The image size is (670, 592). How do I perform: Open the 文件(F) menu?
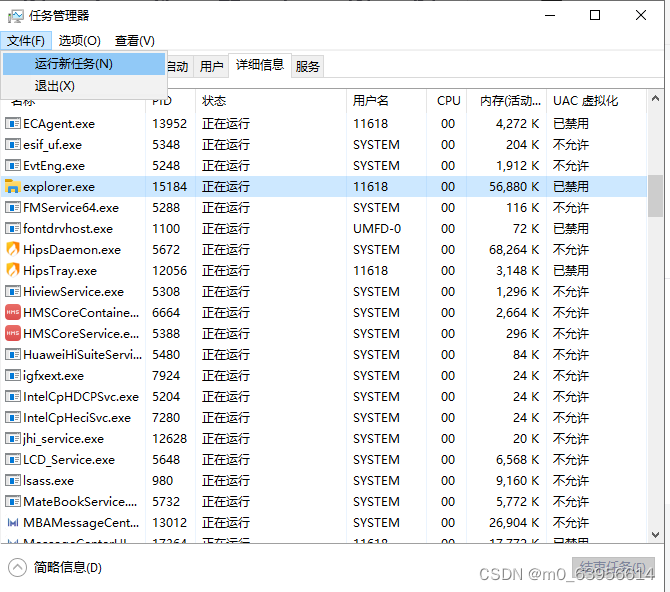point(26,41)
